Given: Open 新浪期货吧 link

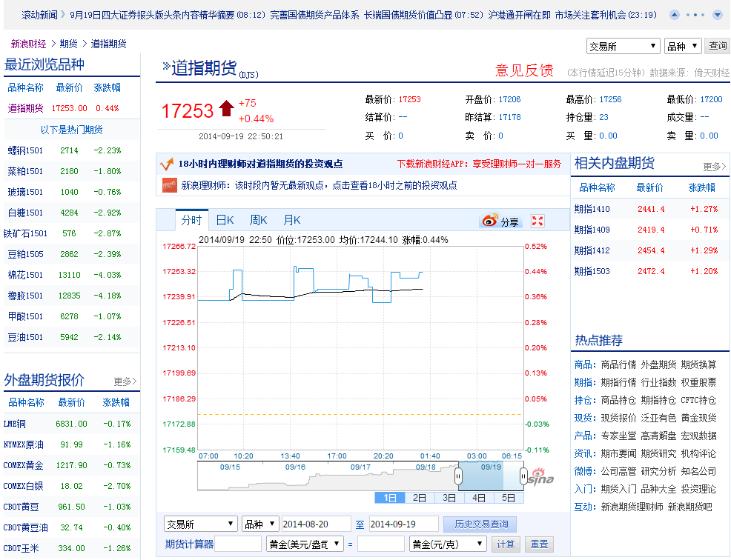Looking at the screenshot, I should click(x=689, y=507).
